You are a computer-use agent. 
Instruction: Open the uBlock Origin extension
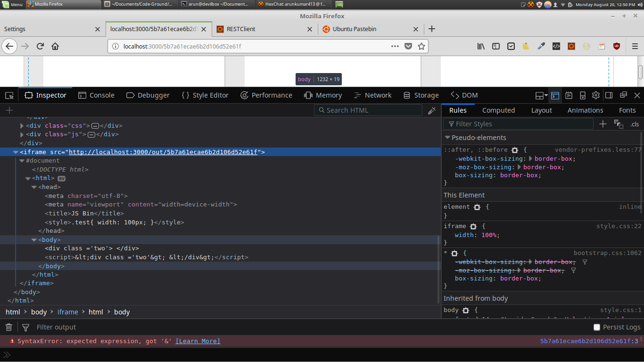tap(616, 46)
